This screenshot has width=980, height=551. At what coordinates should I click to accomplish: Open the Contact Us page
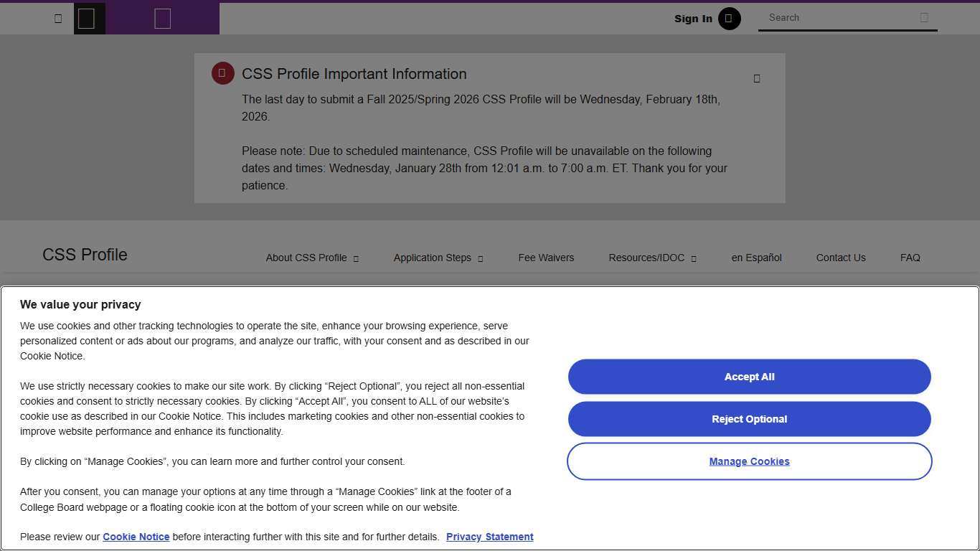coord(841,258)
